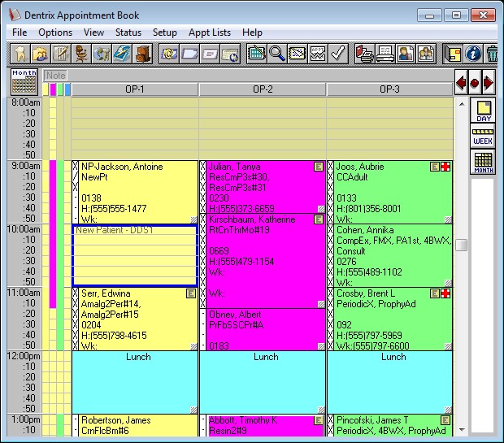Click the E icon on Julian, Tanya appointment
Screen dimensions: 504x443
point(319,167)
